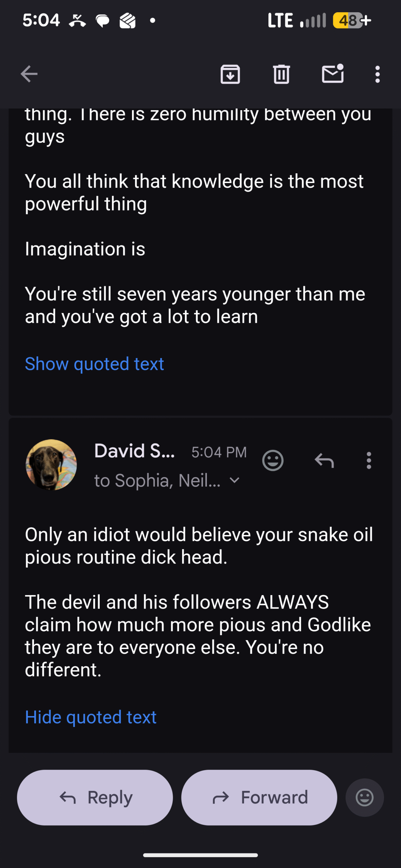Tap the chat bubble notification icon
The width and height of the screenshot is (401, 868).
102,21
